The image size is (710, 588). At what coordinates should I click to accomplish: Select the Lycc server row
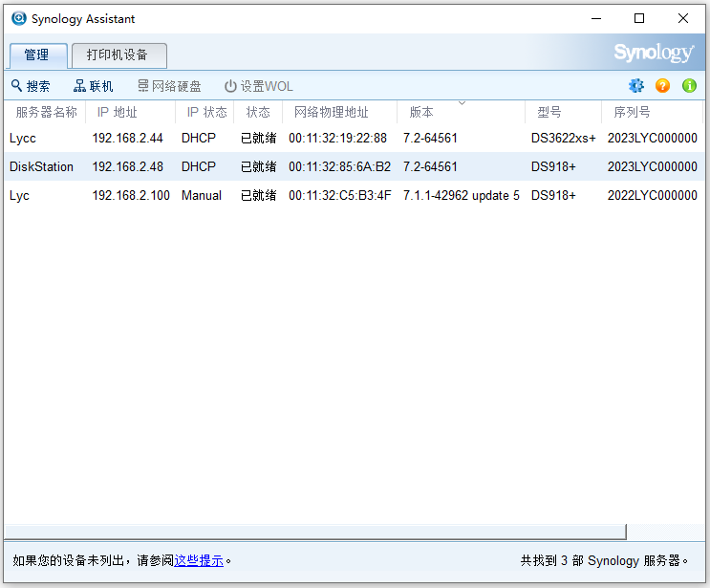[355, 138]
